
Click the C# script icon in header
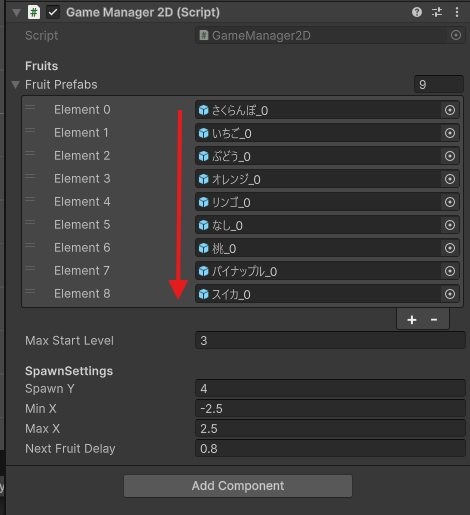coord(34,12)
